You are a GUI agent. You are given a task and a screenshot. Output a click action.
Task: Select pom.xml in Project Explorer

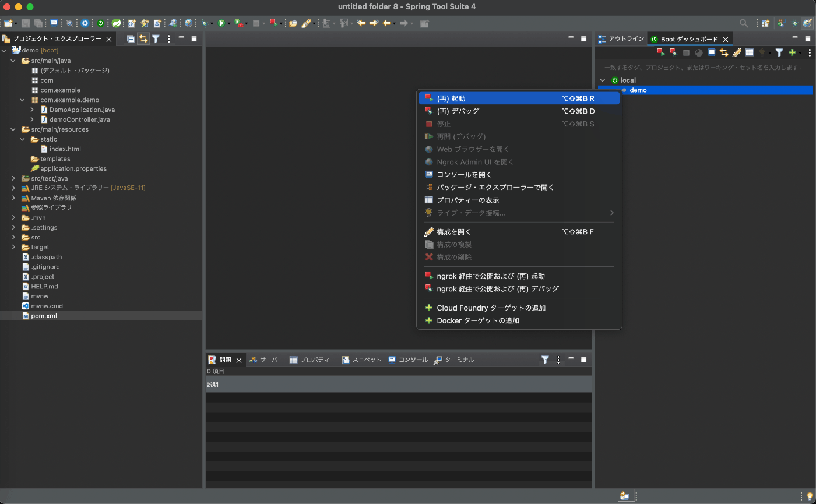pos(44,316)
